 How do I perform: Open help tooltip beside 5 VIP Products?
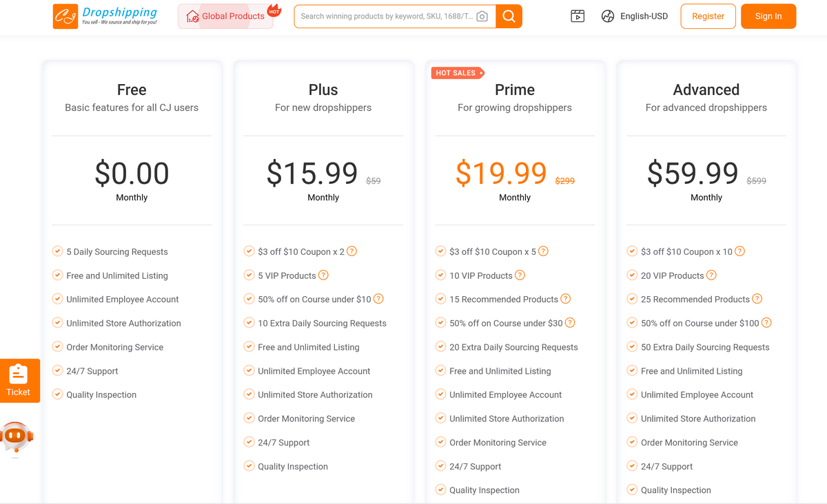click(x=323, y=275)
